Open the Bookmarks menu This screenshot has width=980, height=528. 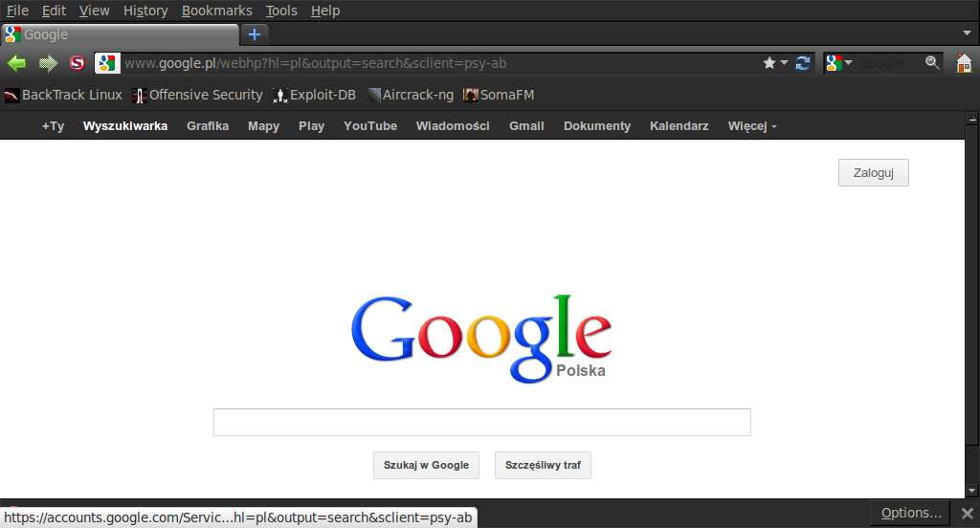217,11
